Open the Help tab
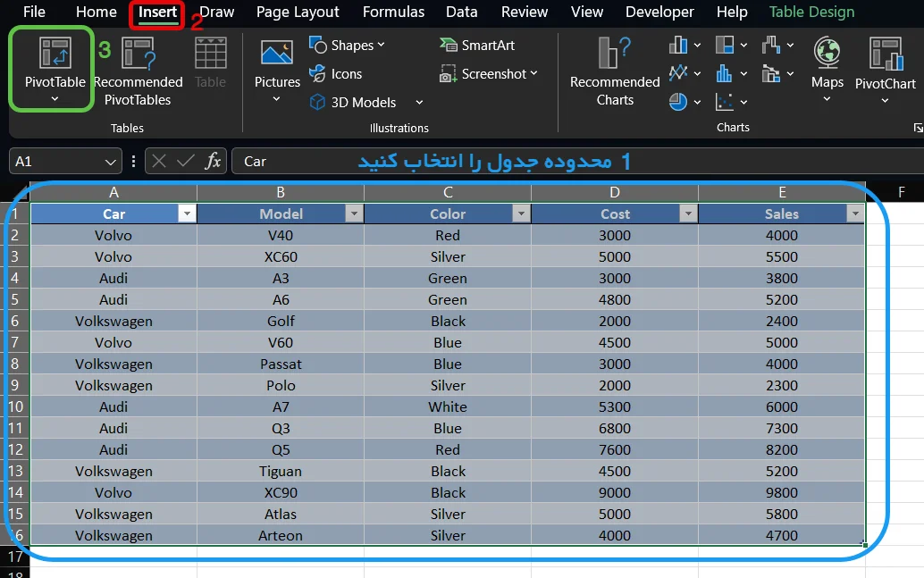This screenshot has height=578, width=924. point(732,12)
